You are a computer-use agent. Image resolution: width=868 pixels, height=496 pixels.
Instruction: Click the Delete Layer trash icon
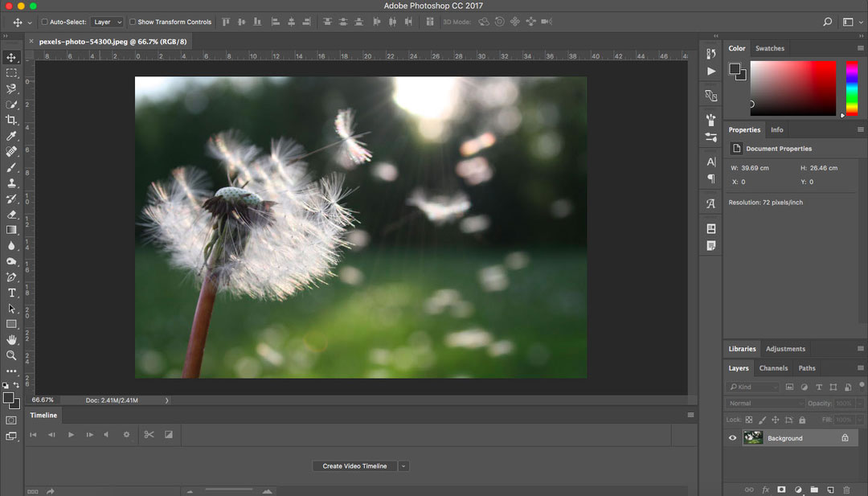coord(845,489)
